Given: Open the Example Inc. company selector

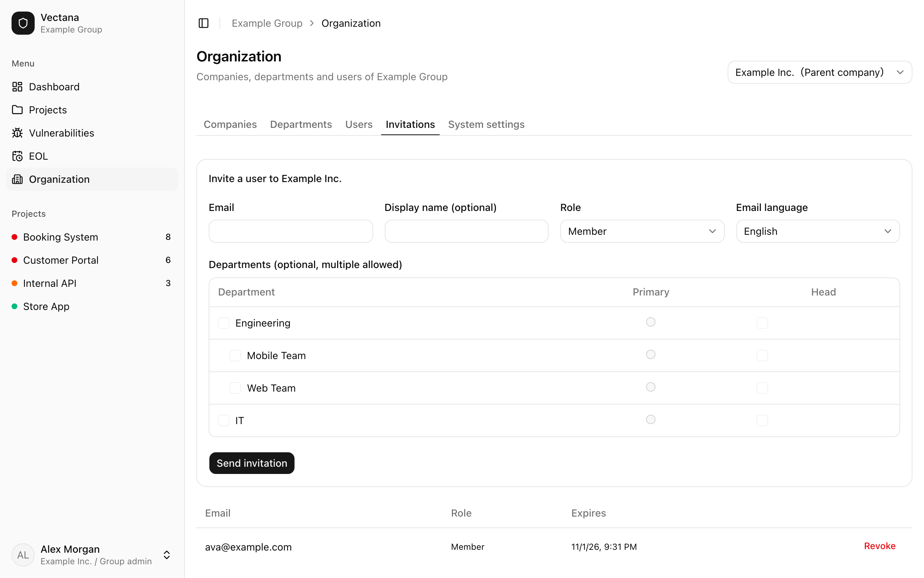Looking at the screenshot, I should point(820,72).
